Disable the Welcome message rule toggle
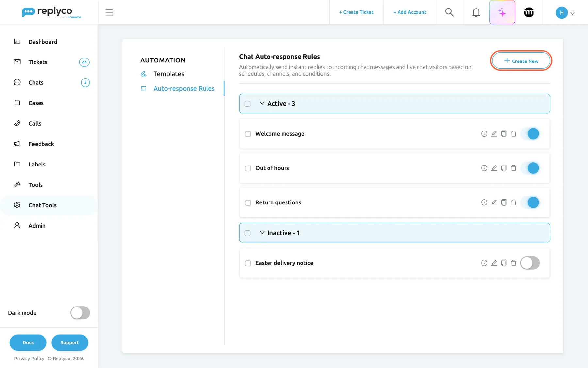Viewport: 588px width, 368px height. [530, 134]
